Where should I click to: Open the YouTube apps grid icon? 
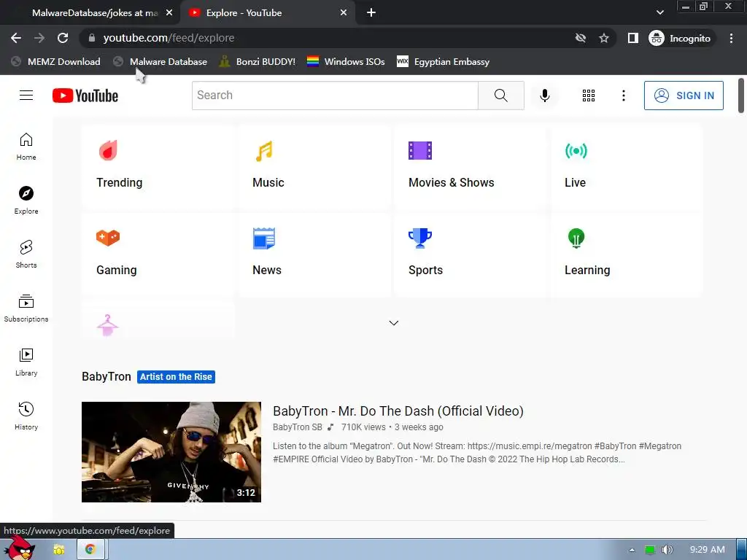click(589, 96)
